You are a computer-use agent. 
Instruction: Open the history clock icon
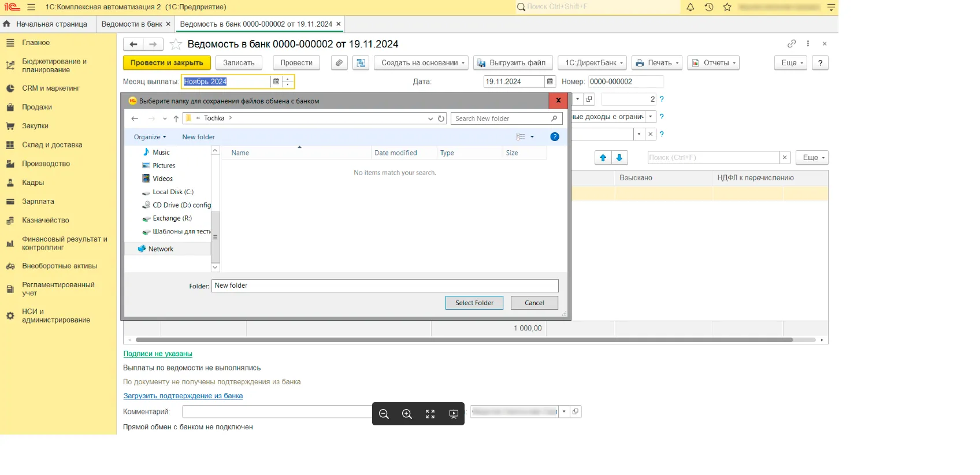coord(708,7)
